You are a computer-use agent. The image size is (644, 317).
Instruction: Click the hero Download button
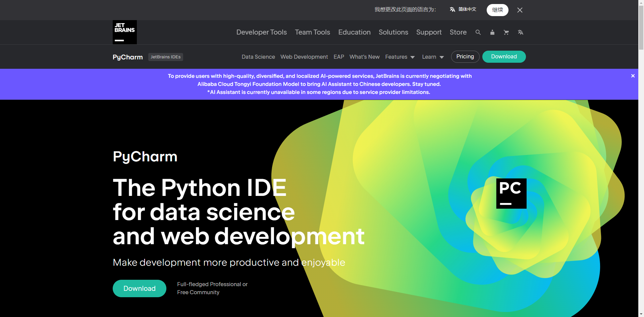(x=140, y=288)
